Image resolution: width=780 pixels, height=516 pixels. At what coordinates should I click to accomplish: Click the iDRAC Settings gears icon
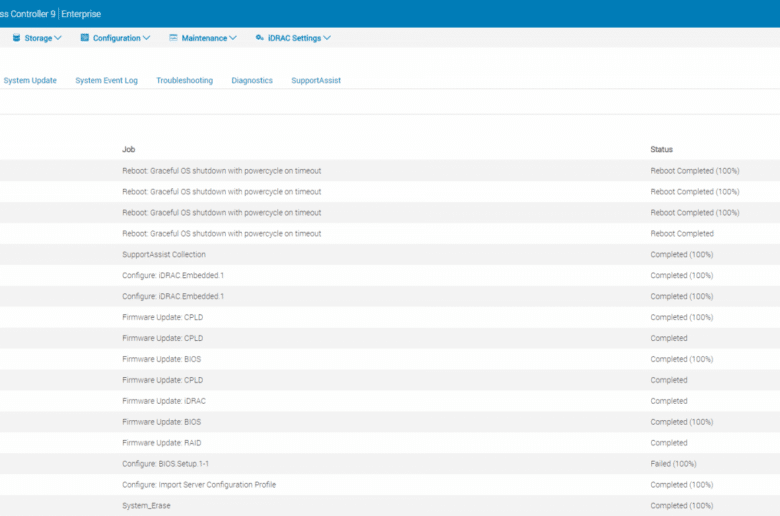pyautogui.click(x=260, y=38)
